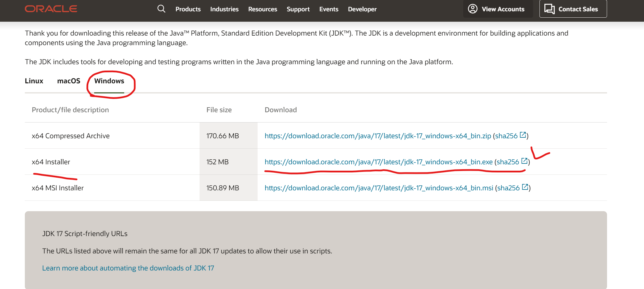Click the Product/file description column header
The image size is (644, 289).
point(70,110)
